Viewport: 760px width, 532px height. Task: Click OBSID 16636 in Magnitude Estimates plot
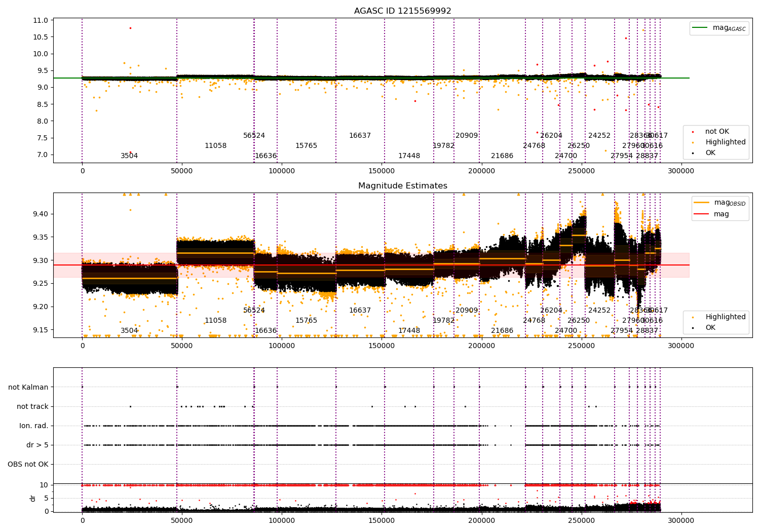click(265, 331)
